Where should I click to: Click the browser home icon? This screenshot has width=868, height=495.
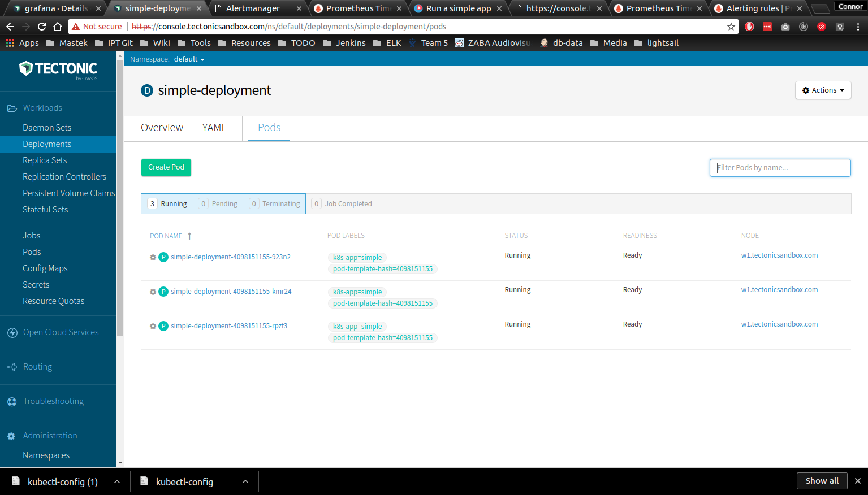[58, 27]
